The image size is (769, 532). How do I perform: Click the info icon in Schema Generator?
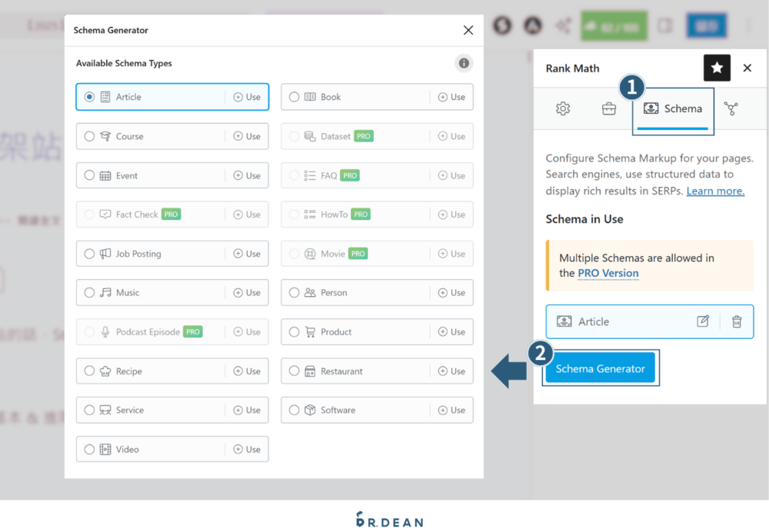pyautogui.click(x=464, y=63)
